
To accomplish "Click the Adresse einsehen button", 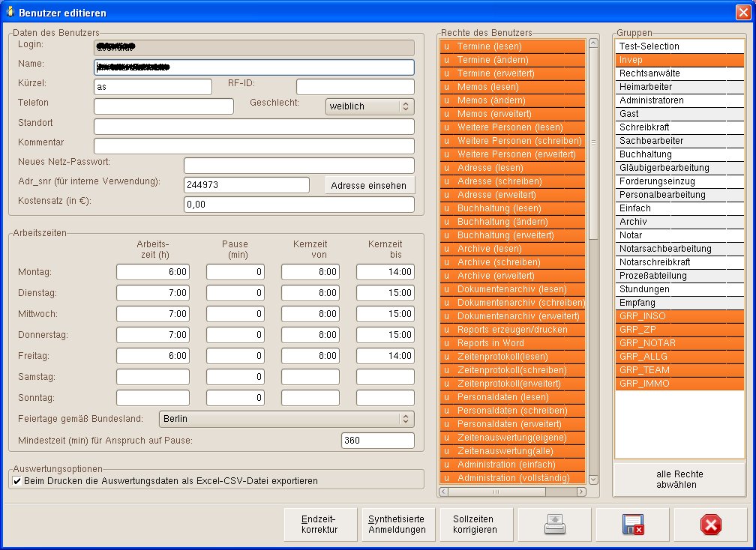I will coord(370,185).
